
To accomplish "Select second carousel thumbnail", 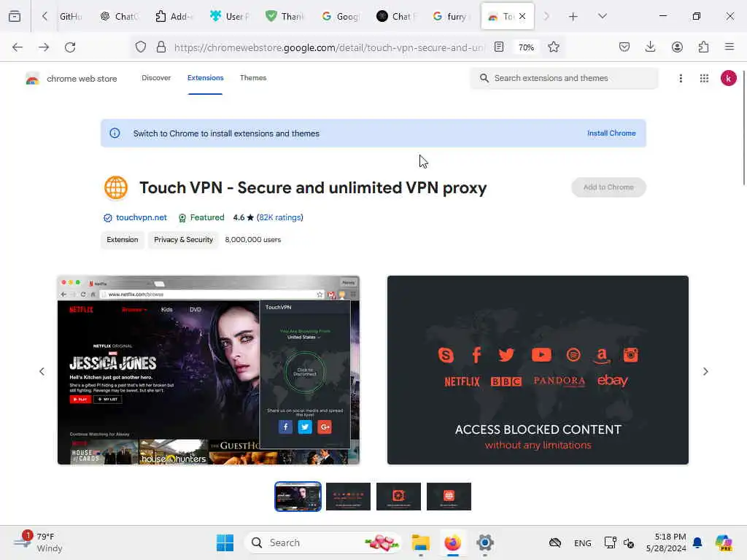I will (x=348, y=497).
